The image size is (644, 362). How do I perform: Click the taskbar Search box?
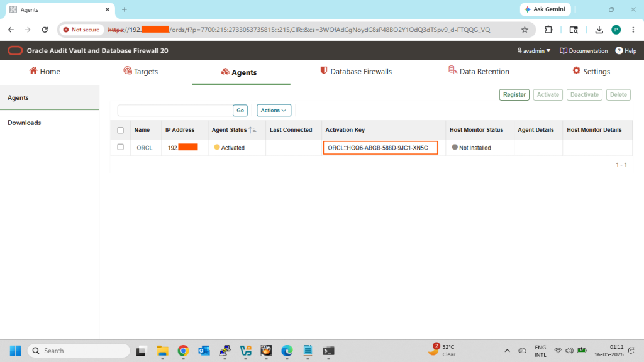(x=79, y=351)
